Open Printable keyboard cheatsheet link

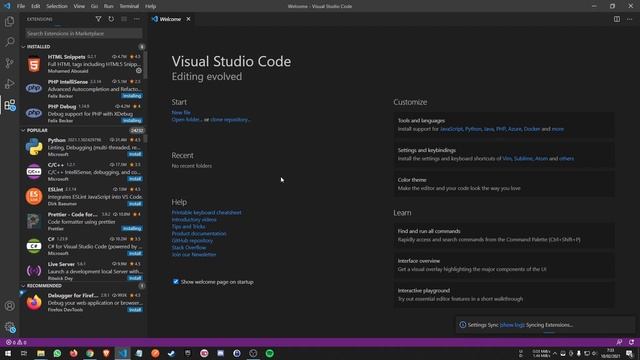pos(207,212)
